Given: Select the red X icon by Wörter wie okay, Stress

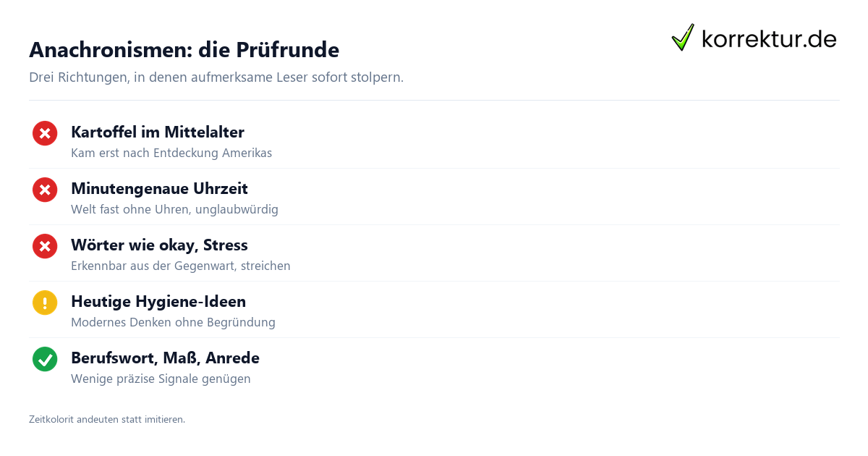Looking at the screenshot, I should 45,246.
